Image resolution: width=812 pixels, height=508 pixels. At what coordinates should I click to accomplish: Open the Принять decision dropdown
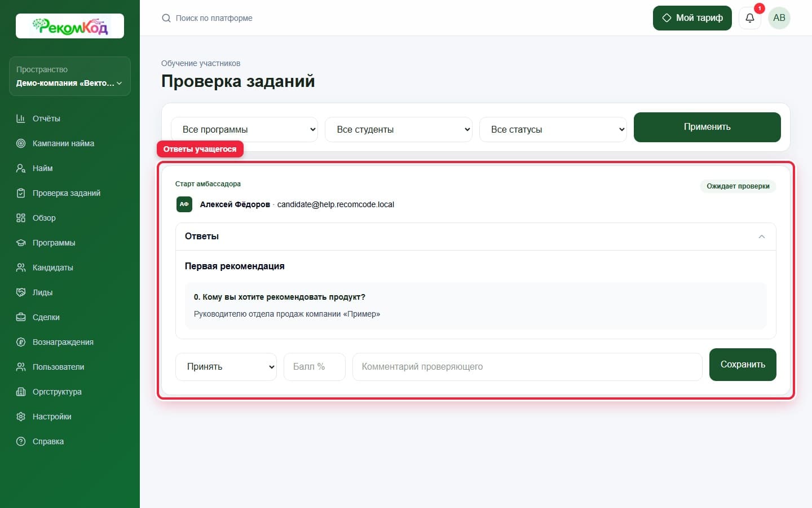[x=226, y=367]
